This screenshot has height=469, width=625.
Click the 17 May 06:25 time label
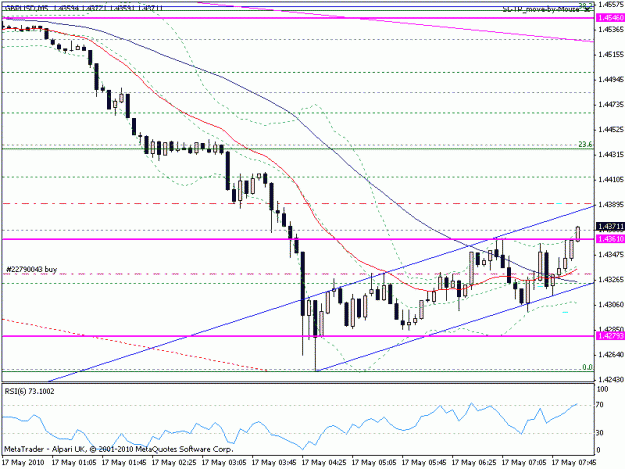pyautogui.click(x=474, y=463)
